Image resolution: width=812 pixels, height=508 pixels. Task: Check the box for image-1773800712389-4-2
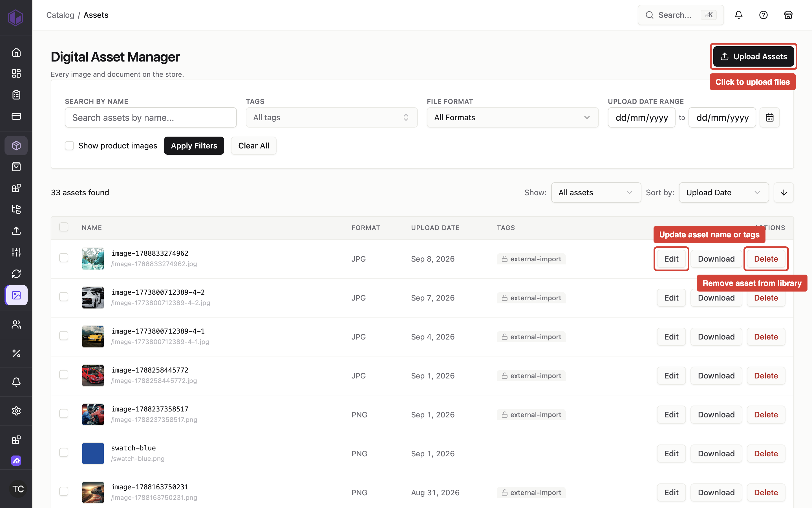pyautogui.click(x=64, y=297)
